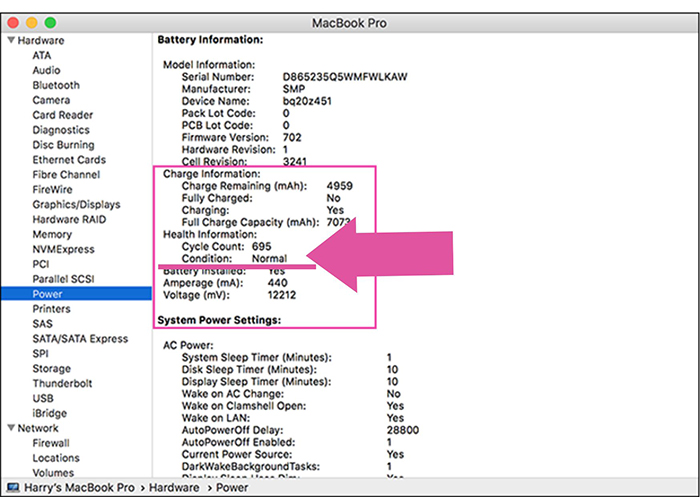700x497 pixels.
Task: Select Diagnostics in the sidebar
Action: 61,130
